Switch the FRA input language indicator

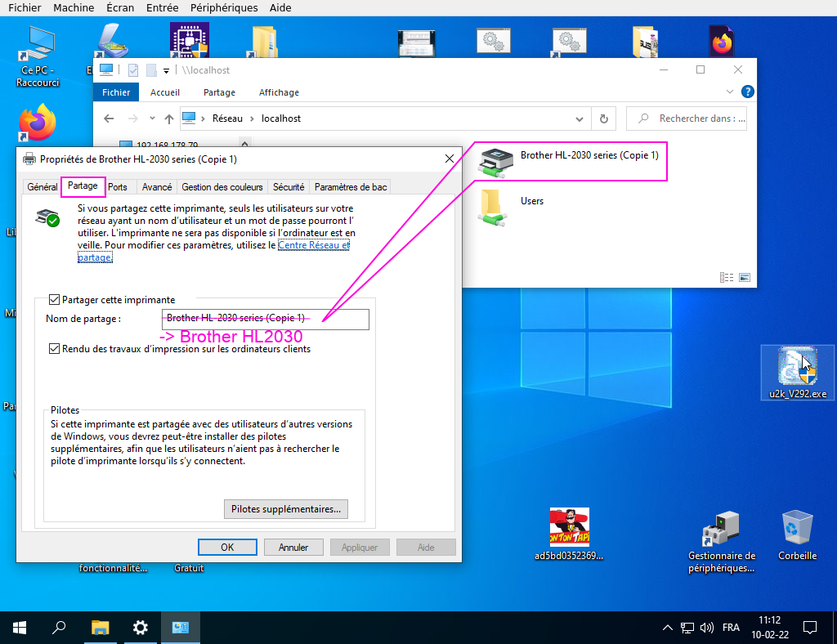click(731, 628)
